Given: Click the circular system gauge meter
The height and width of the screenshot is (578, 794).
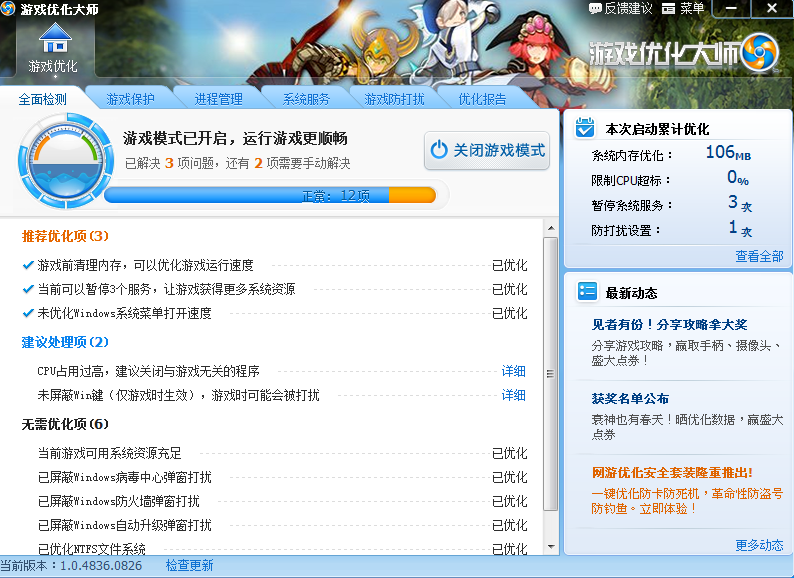Looking at the screenshot, I should coord(60,160).
